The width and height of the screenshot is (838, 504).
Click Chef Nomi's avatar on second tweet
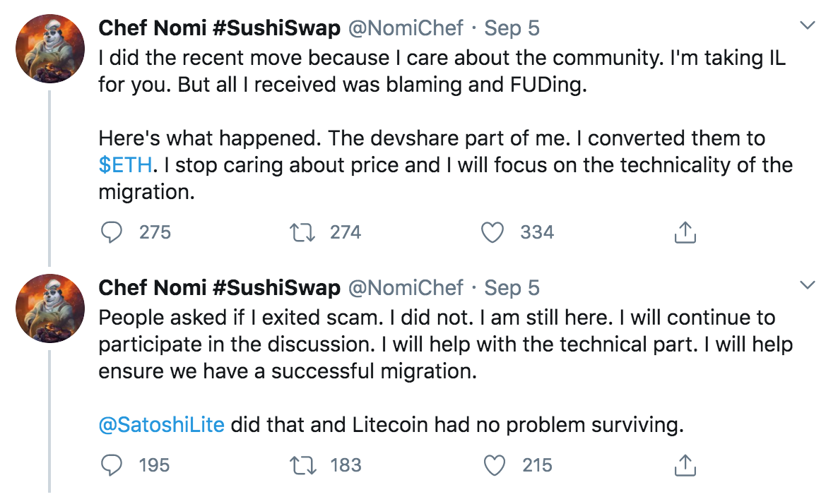coord(49,308)
